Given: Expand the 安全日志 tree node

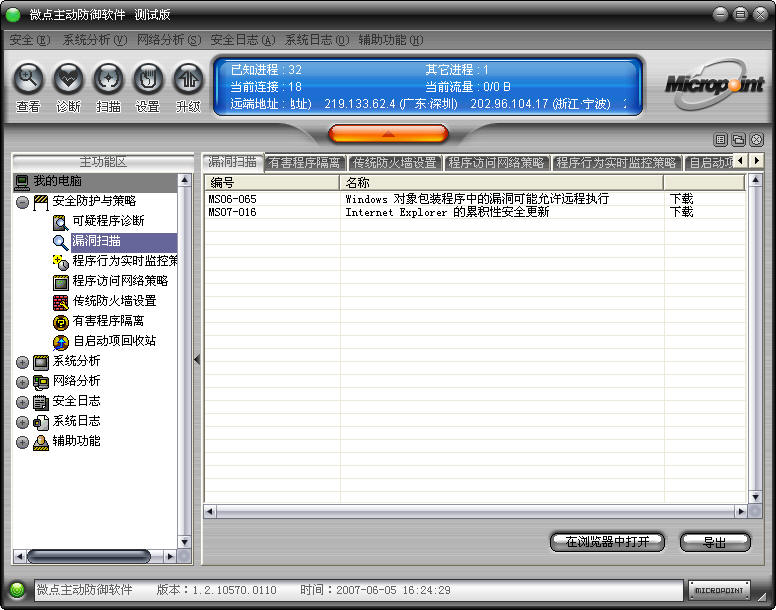Looking at the screenshot, I should 22,402.
